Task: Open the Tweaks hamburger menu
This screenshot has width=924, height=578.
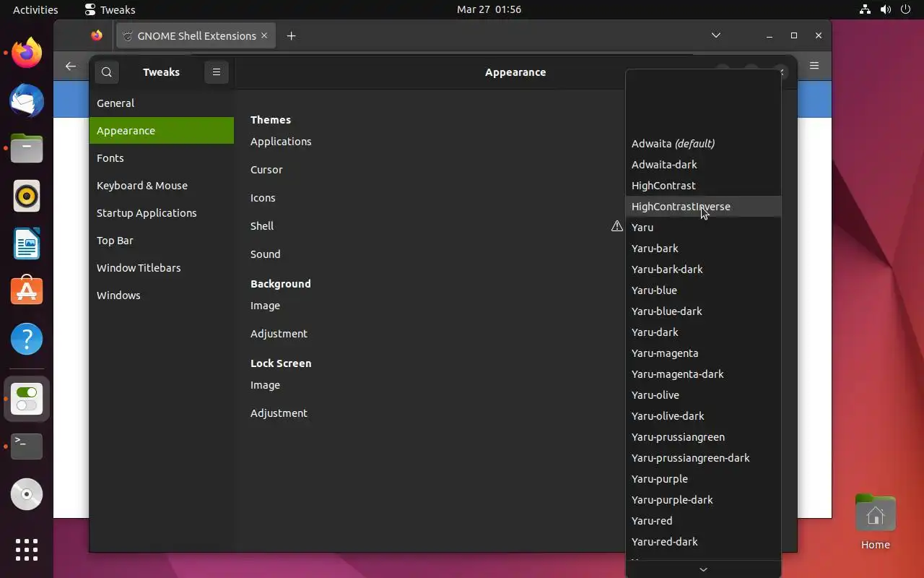Action: pos(216,72)
